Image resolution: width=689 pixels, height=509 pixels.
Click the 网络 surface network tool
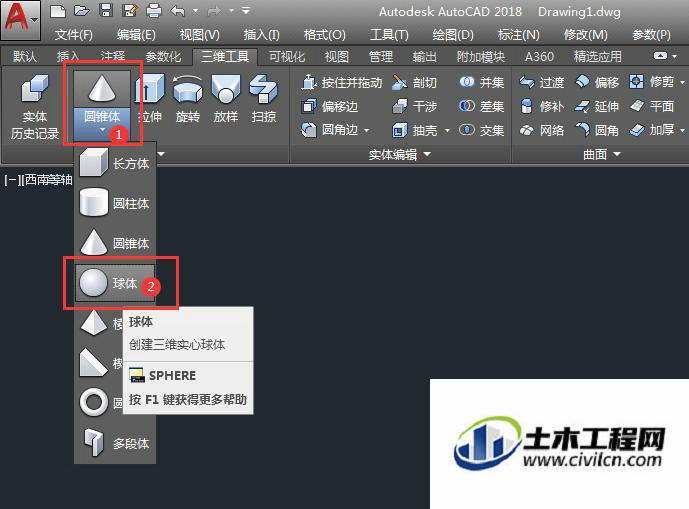(x=541, y=130)
